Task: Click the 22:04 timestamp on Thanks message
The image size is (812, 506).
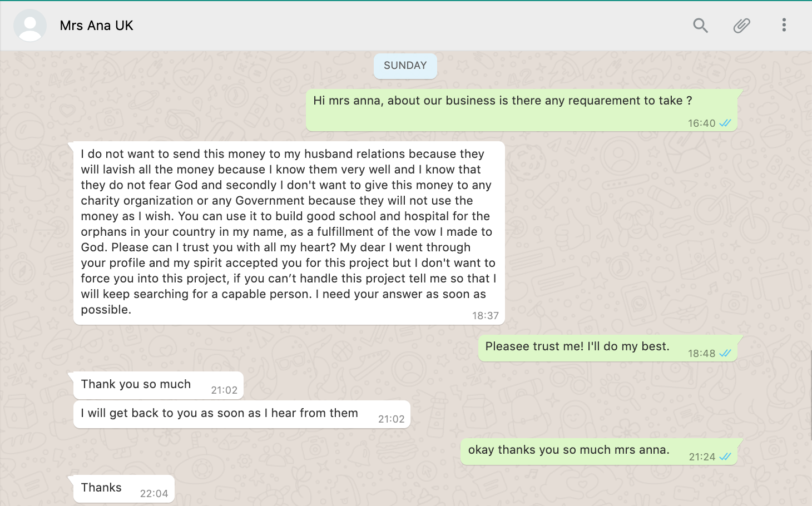Action: [x=154, y=494]
